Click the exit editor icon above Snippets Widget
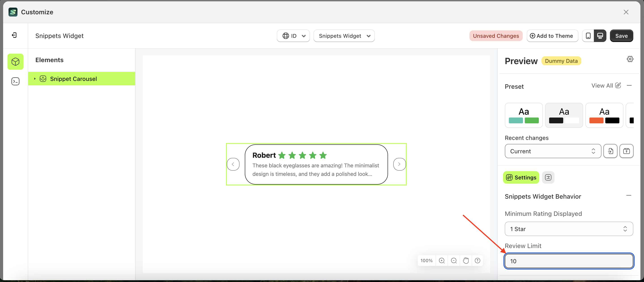The width and height of the screenshot is (644, 282). tap(14, 35)
